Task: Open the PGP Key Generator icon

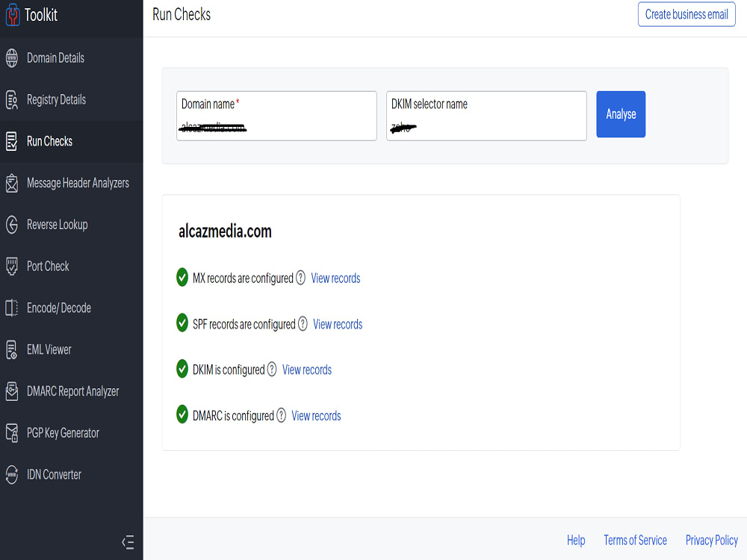Action: [x=13, y=432]
